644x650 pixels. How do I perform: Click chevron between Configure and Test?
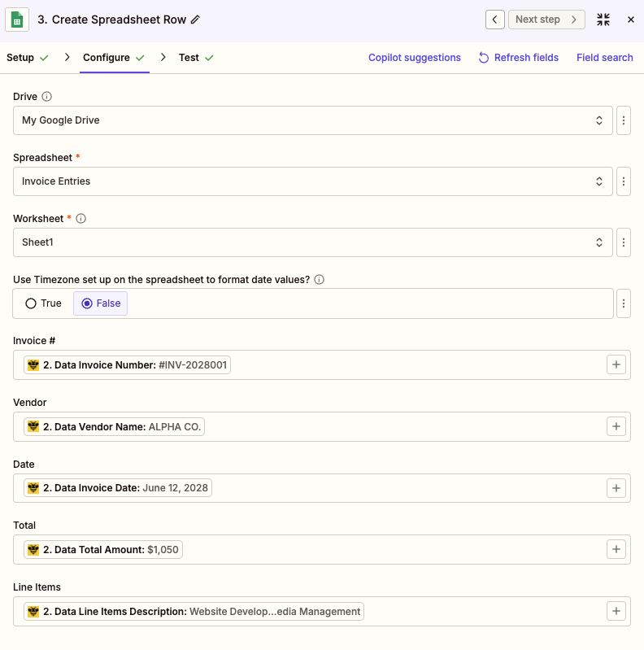pos(163,57)
